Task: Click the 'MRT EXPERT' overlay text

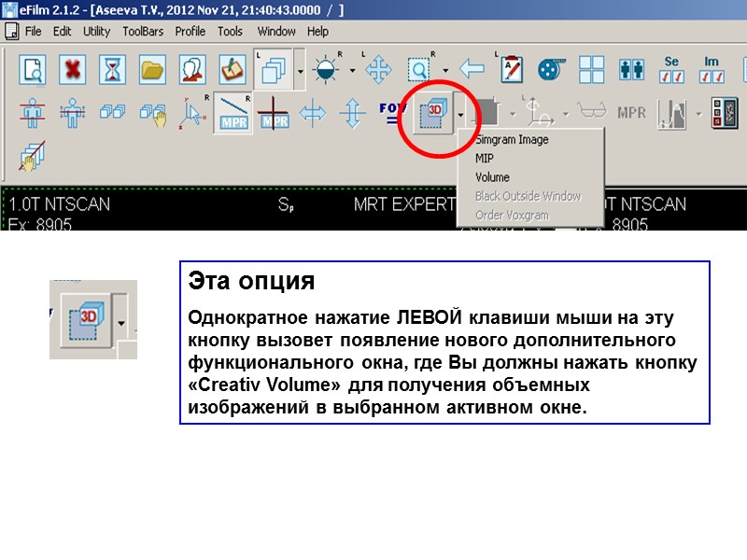Action: (404, 204)
